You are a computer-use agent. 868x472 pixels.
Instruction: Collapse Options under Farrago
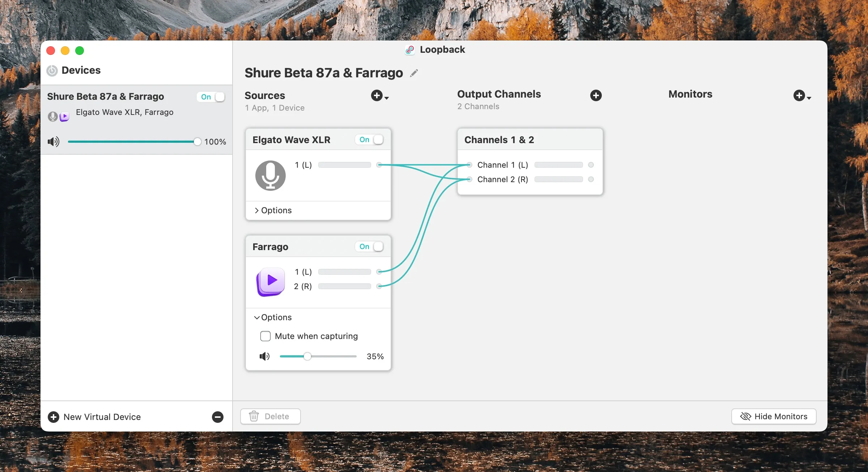pos(273,318)
